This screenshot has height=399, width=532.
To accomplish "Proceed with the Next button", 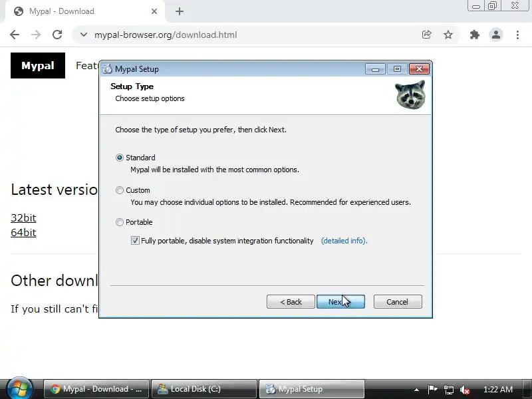I will [340, 302].
